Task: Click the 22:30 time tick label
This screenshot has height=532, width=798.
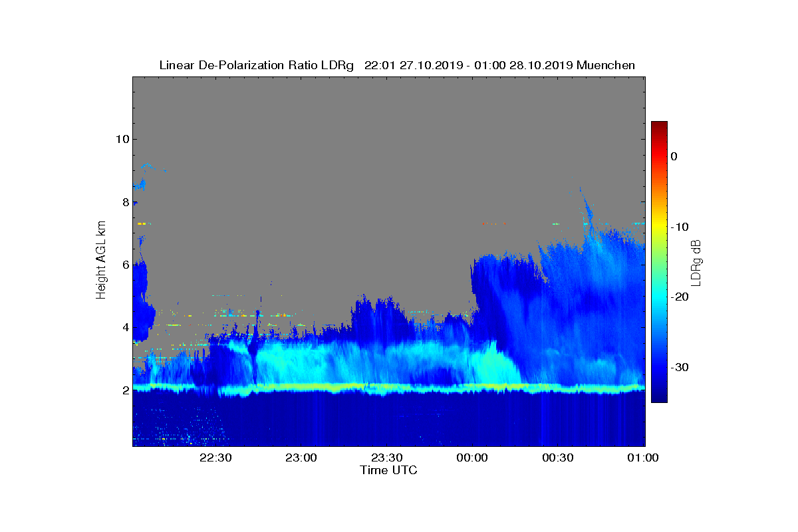Action: pos(215,458)
